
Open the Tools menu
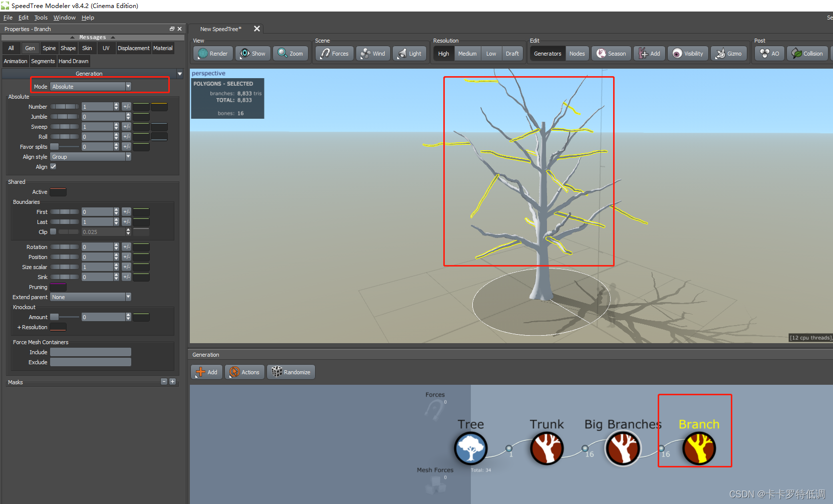[41, 18]
